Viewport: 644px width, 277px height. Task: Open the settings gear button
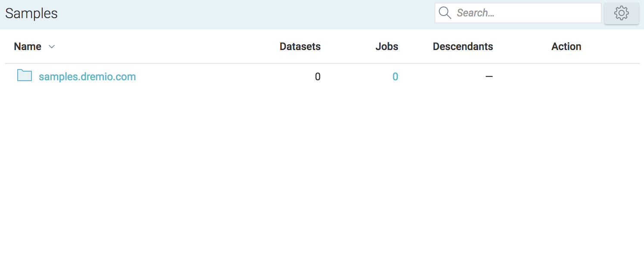[621, 13]
